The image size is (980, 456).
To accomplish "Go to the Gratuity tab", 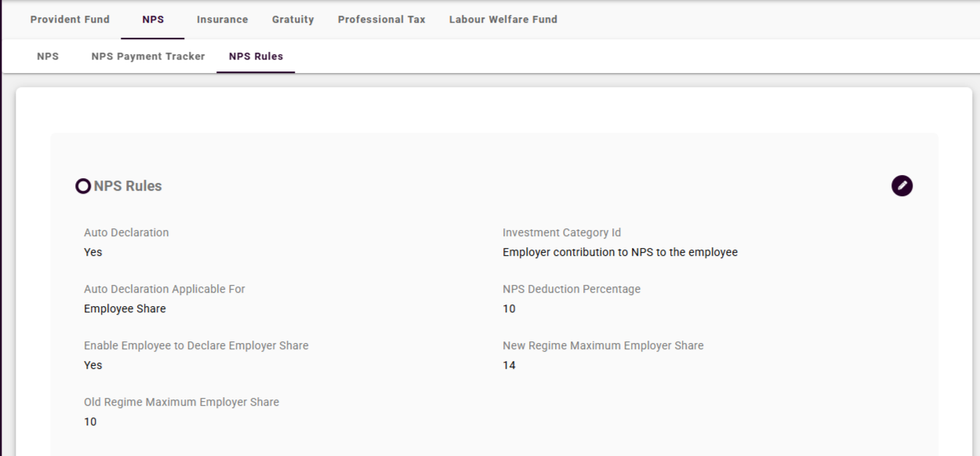I will [292, 20].
